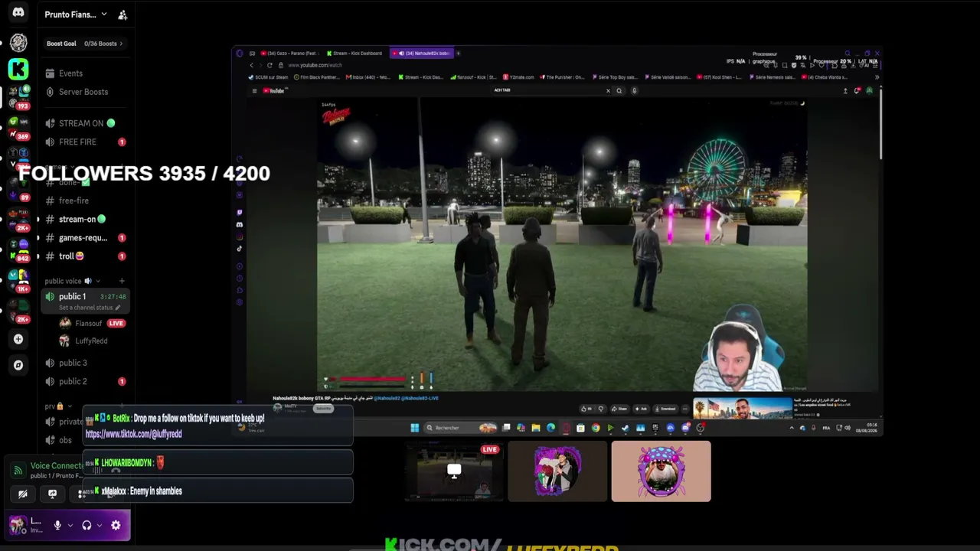
Task: Click Windows Start button in the stream
Action: click(x=414, y=428)
